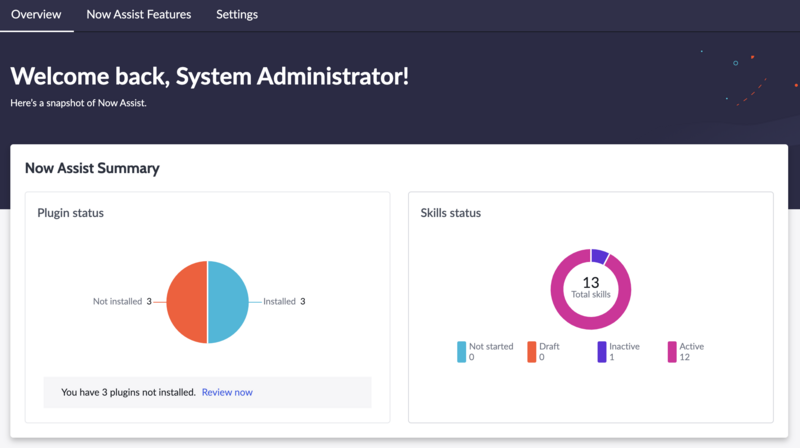This screenshot has width=800, height=448.
Task: Click the pink Active legend swatch
Action: [x=672, y=352]
